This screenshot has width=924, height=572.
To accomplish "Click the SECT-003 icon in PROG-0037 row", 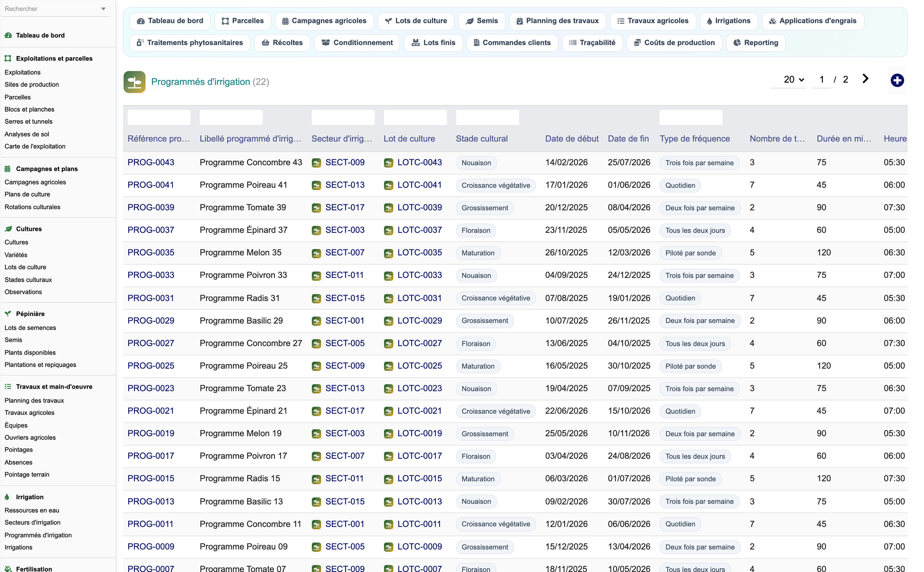I will [x=316, y=230].
